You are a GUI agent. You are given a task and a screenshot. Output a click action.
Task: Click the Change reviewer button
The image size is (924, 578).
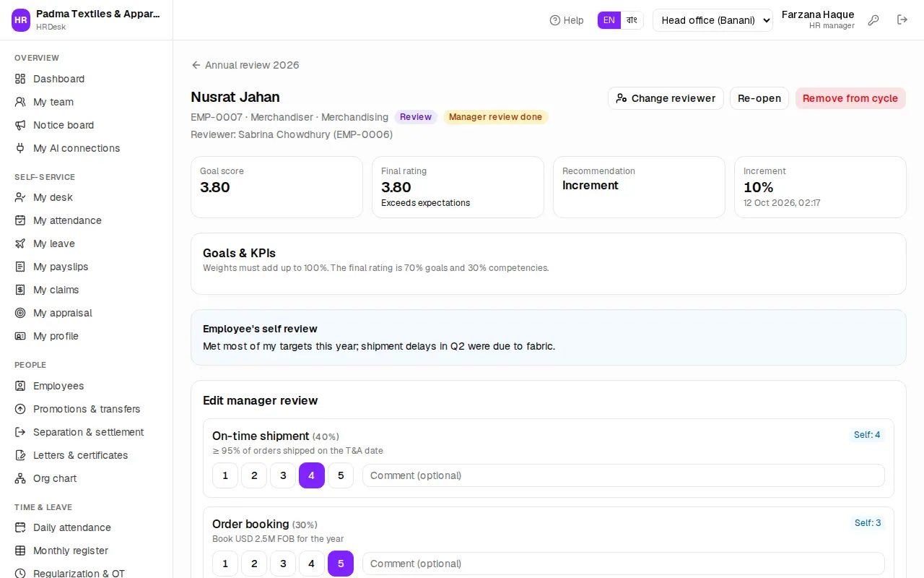pos(666,98)
